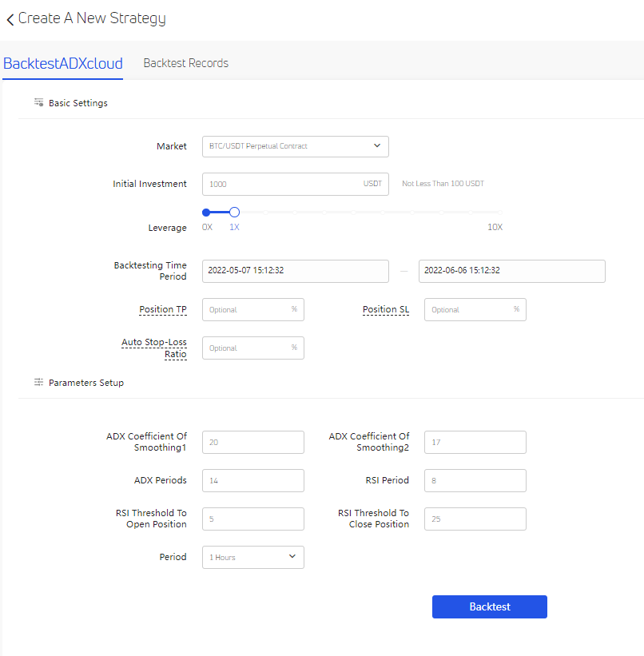Screen dimensions: 644x656
Task: Switch to the Backtest Records tab
Action: tap(185, 63)
